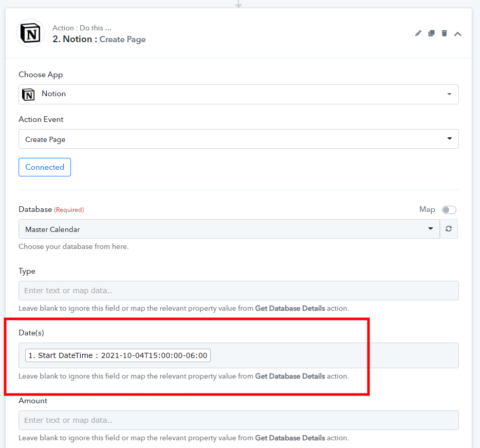Click the Connected button
Viewport: 480px width, 448px height.
tap(45, 167)
